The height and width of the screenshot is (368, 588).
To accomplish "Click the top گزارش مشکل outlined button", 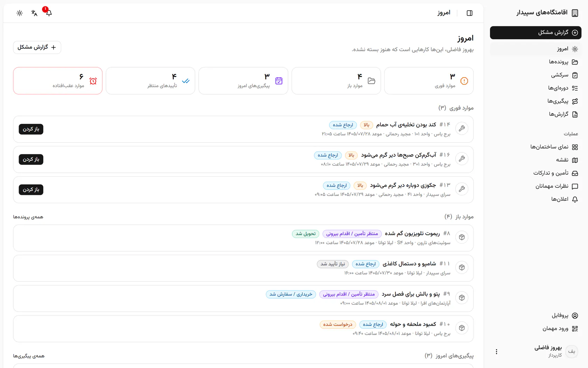I will point(37,47).
